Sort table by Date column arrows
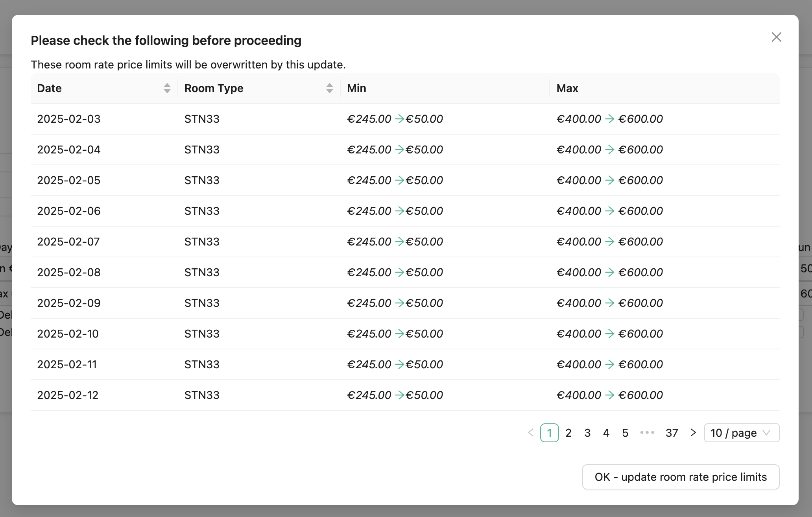Viewport: 812px width, 517px height. click(167, 88)
